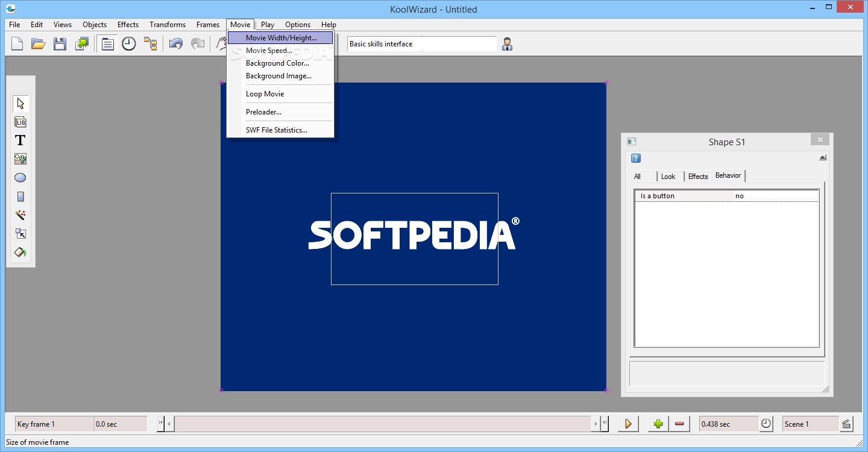
Task: Open the Help menu
Action: (329, 25)
